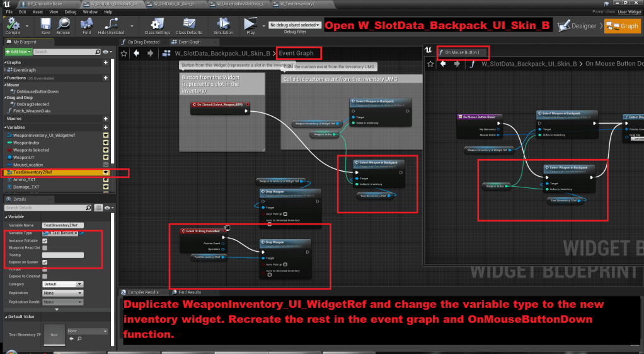Image resolution: width=644 pixels, height=354 pixels.
Task: Start Simulation from the toolbar
Action: tap(222, 26)
